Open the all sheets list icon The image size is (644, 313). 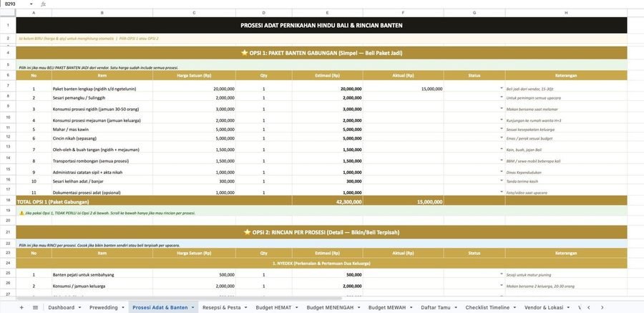[35, 308]
